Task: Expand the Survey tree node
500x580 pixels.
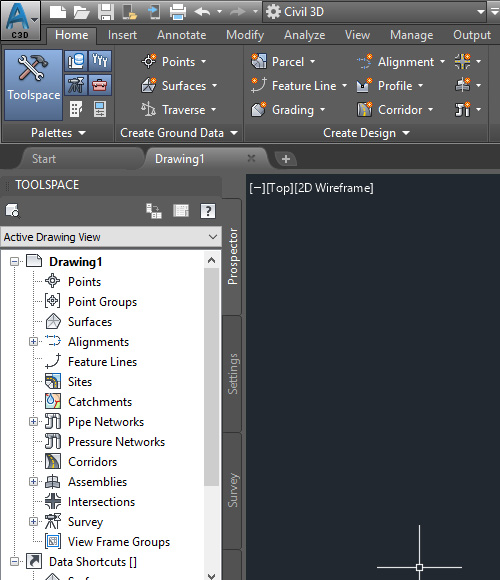Action: (x=33, y=521)
